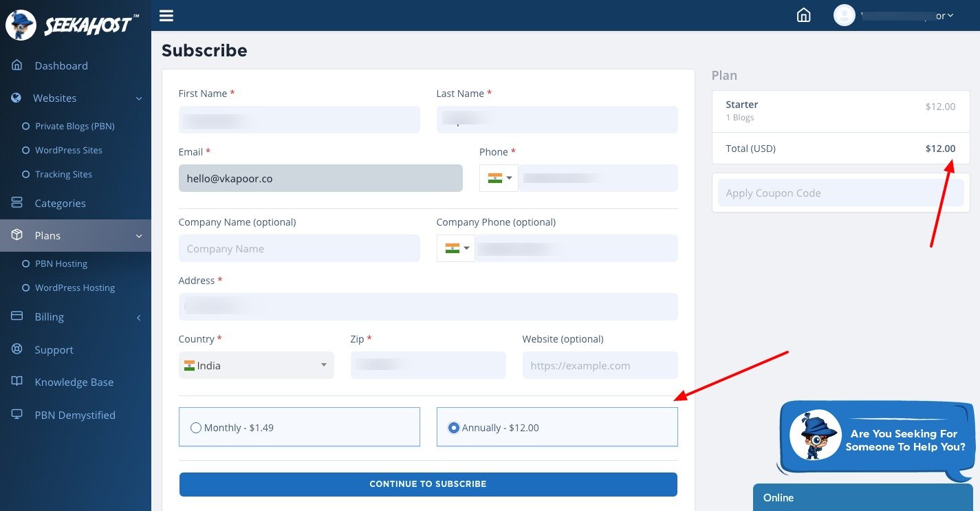Image resolution: width=980 pixels, height=511 pixels.
Task: Select WordPress Hosting under Plans
Action: (x=75, y=287)
